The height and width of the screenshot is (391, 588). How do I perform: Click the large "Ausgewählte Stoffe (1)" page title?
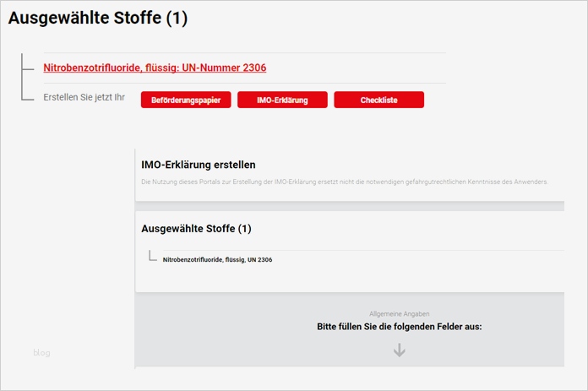[x=98, y=18]
